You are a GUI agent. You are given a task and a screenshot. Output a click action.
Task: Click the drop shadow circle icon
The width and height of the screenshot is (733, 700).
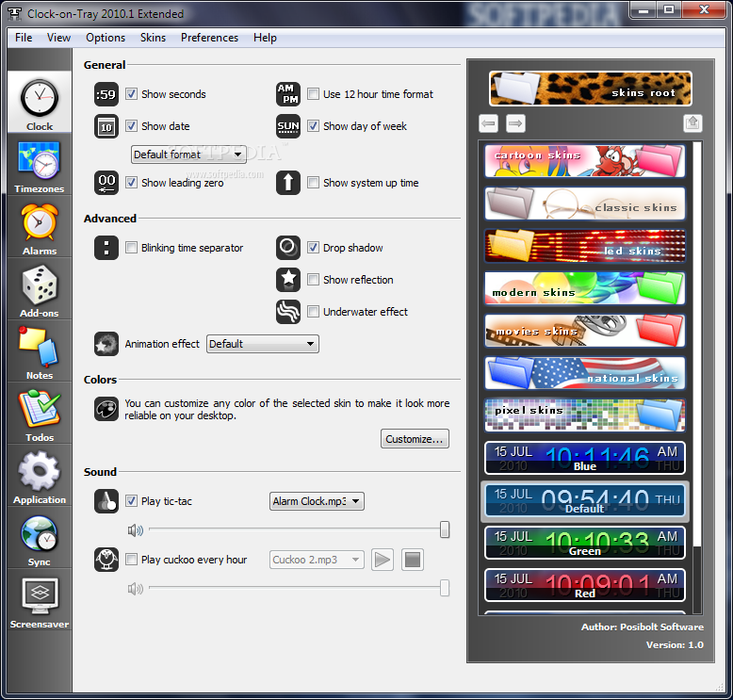pos(288,248)
